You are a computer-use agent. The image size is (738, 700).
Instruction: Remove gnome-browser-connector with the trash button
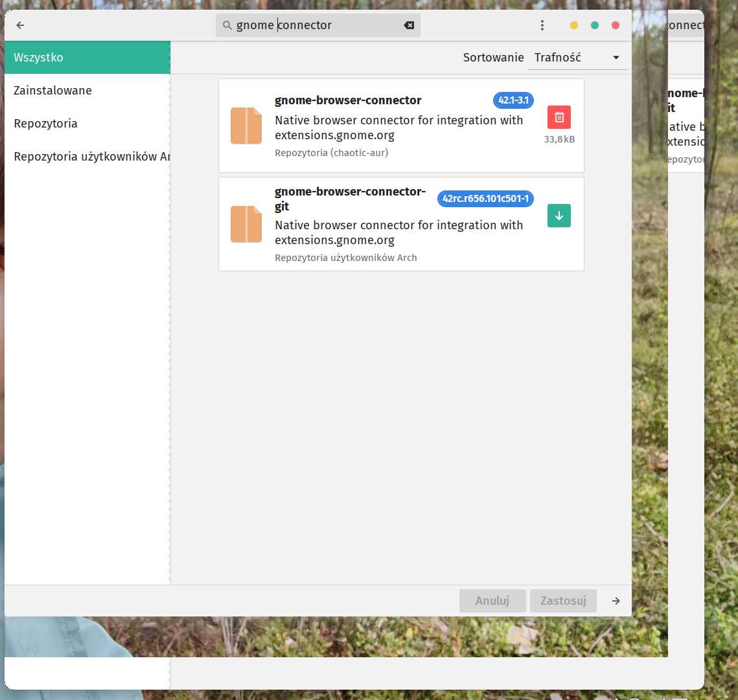[x=559, y=117]
